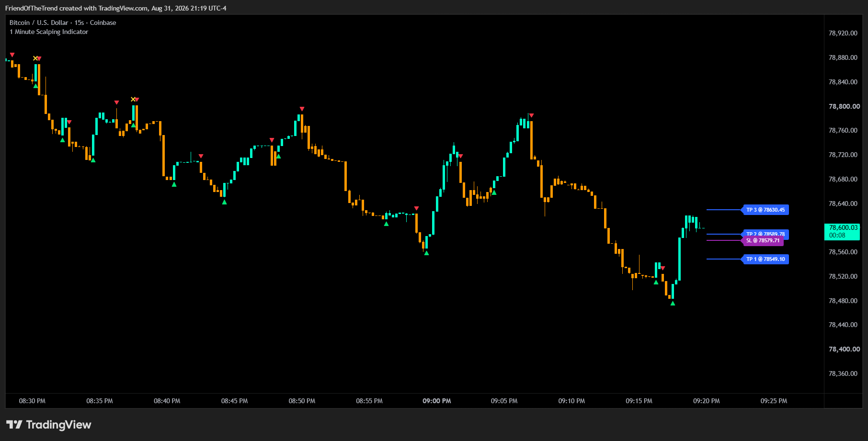Click the 78,520.00 price axis label

coord(843,276)
